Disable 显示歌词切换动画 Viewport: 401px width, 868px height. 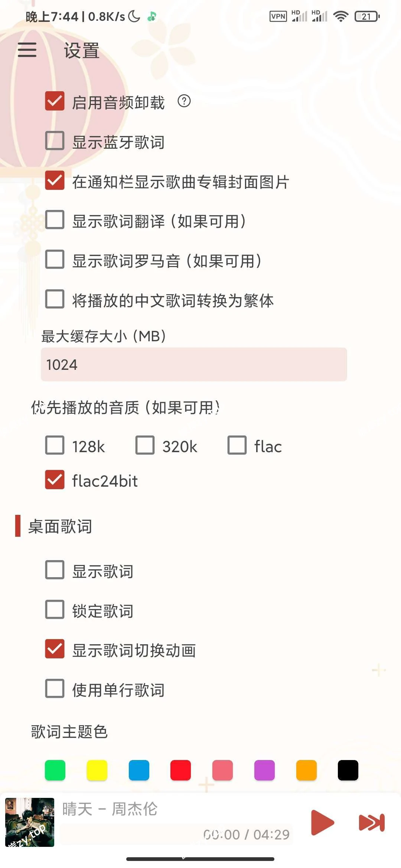(x=55, y=650)
